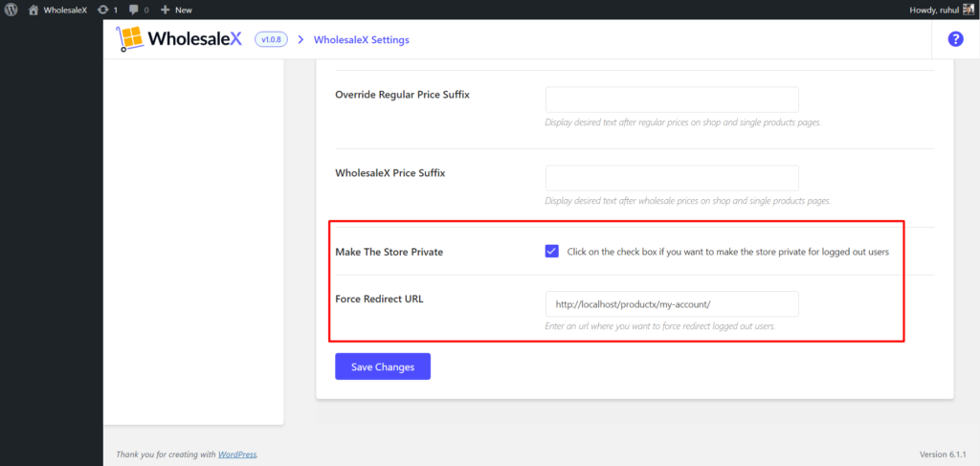This screenshot has height=466, width=980.
Task: Open the help question mark icon
Action: [x=955, y=39]
